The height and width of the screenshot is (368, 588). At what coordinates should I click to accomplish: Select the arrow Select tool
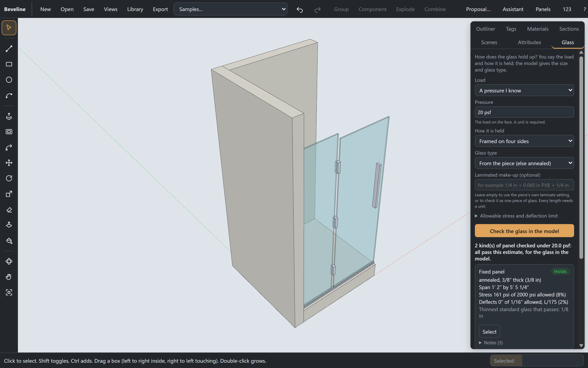coord(9,28)
